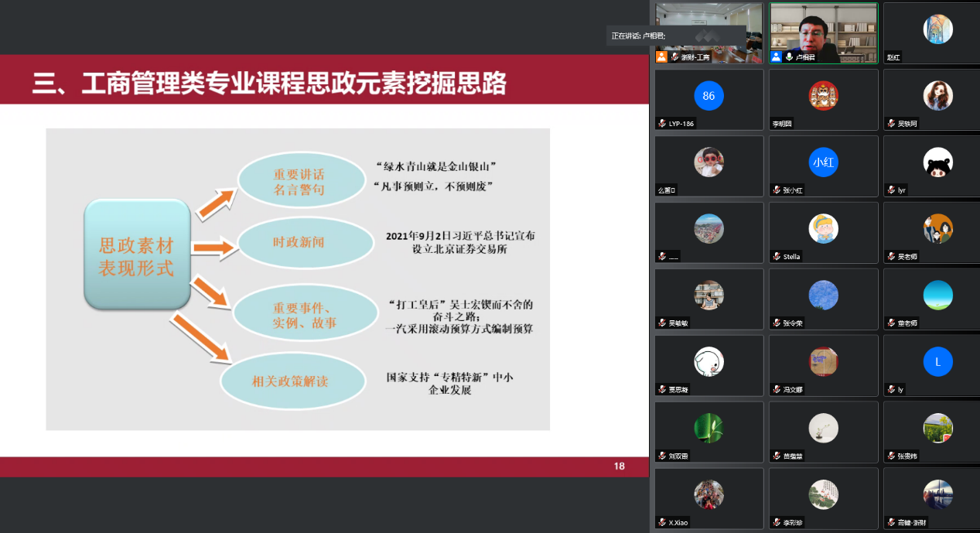This screenshot has height=533, width=980.
Task: Click the "相关政策解读" oval on the slide
Action: tap(291, 381)
